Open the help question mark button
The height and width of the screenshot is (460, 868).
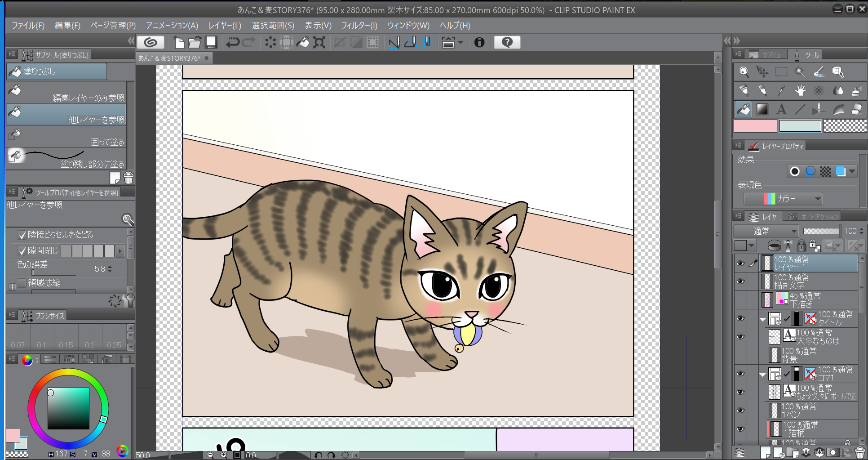click(x=507, y=42)
